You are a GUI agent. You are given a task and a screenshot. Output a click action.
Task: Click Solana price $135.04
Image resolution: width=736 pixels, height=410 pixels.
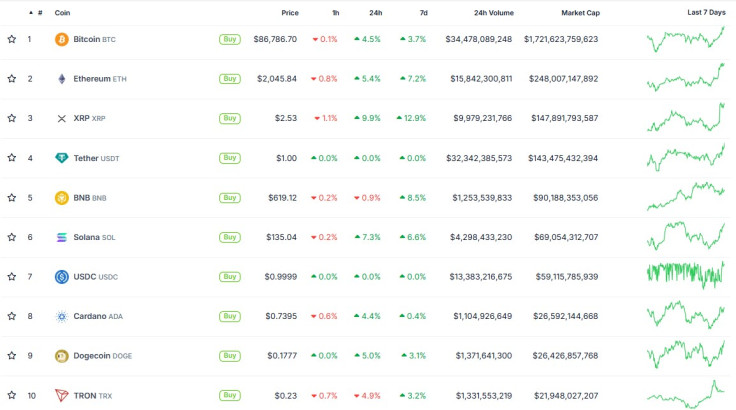[x=282, y=237]
